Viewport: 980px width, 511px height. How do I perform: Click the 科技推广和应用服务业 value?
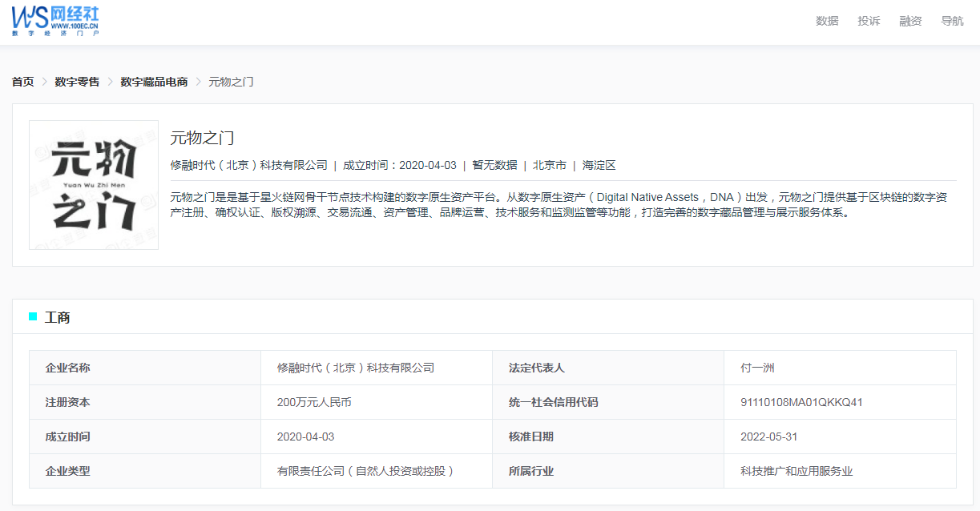(797, 471)
